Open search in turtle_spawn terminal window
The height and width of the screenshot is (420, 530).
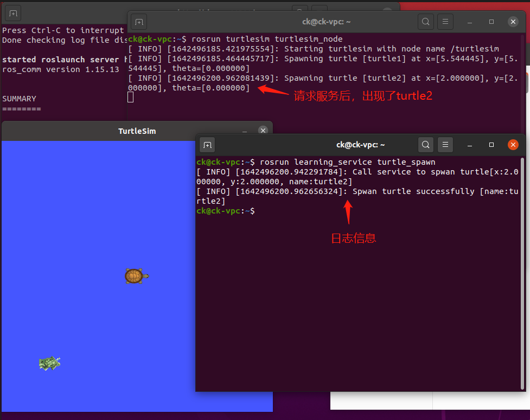point(426,145)
